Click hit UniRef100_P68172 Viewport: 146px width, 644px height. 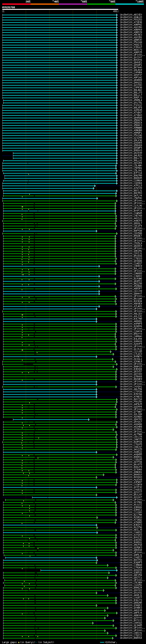pos(131,45)
